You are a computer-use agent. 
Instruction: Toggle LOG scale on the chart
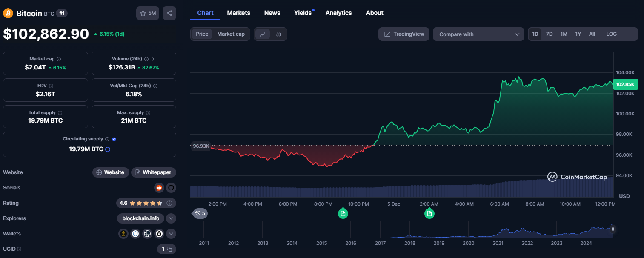[x=612, y=34]
